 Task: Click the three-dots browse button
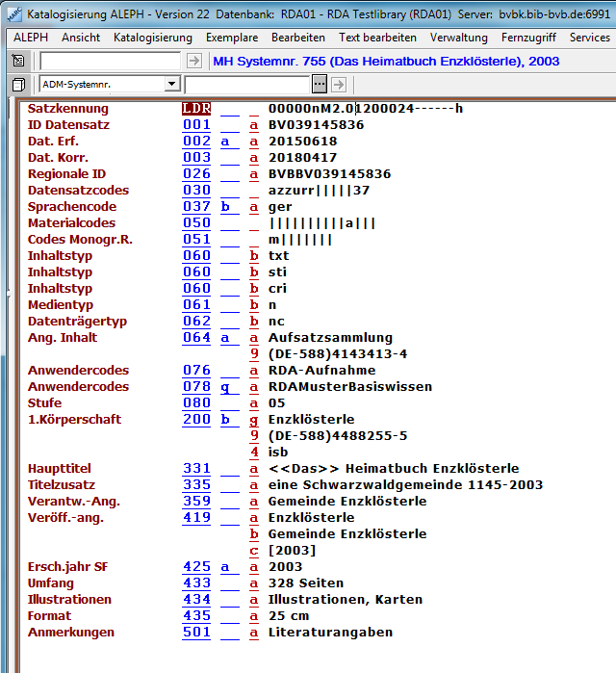[x=320, y=85]
